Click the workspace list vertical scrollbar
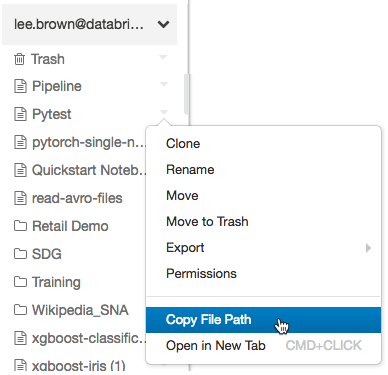 (x=187, y=94)
